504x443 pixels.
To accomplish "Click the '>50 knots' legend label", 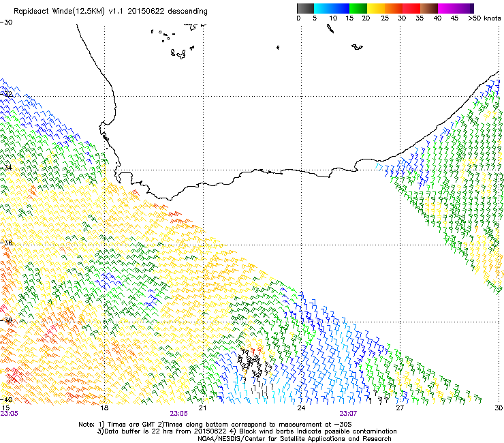I will point(484,18).
